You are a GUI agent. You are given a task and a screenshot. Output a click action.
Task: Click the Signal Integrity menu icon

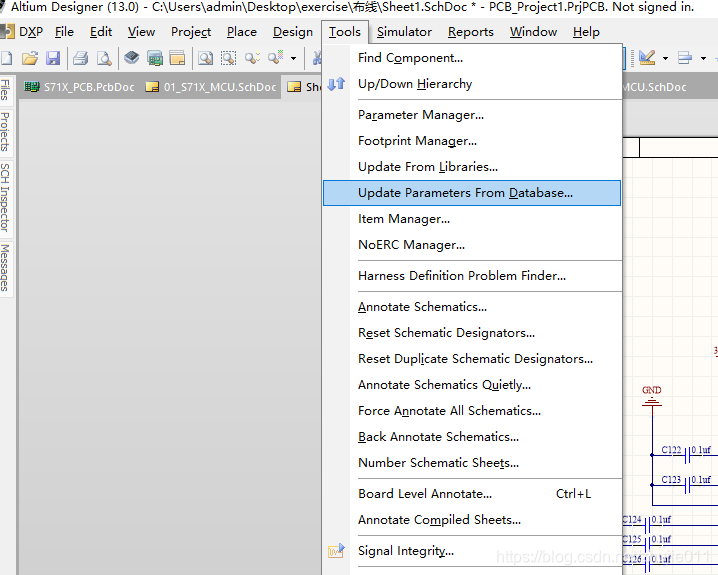(337, 551)
